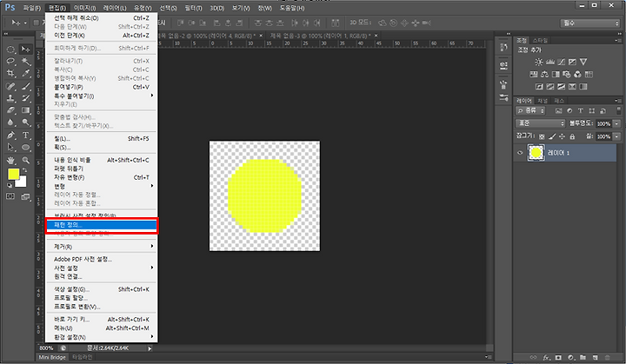Viewport: 626px width, 364px height.
Task: Open the 표준 blend mode dropdown
Action: (x=540, y=123)
